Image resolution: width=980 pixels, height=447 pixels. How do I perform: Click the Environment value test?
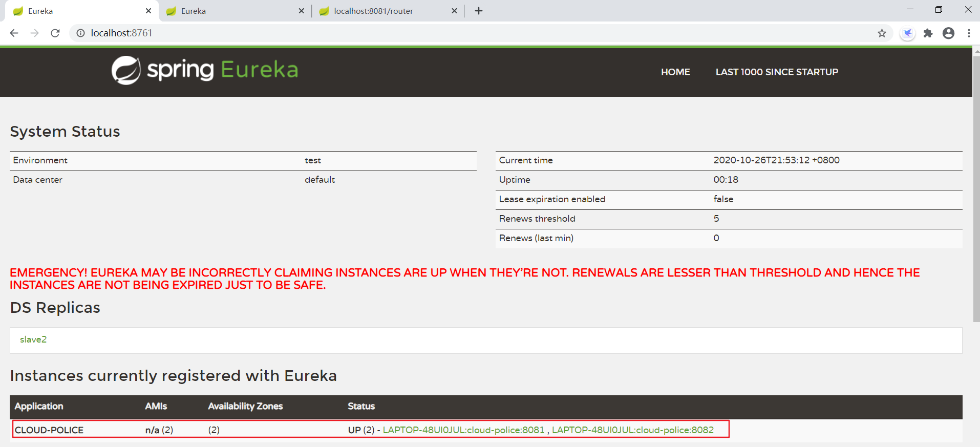[x=312, y=160]
